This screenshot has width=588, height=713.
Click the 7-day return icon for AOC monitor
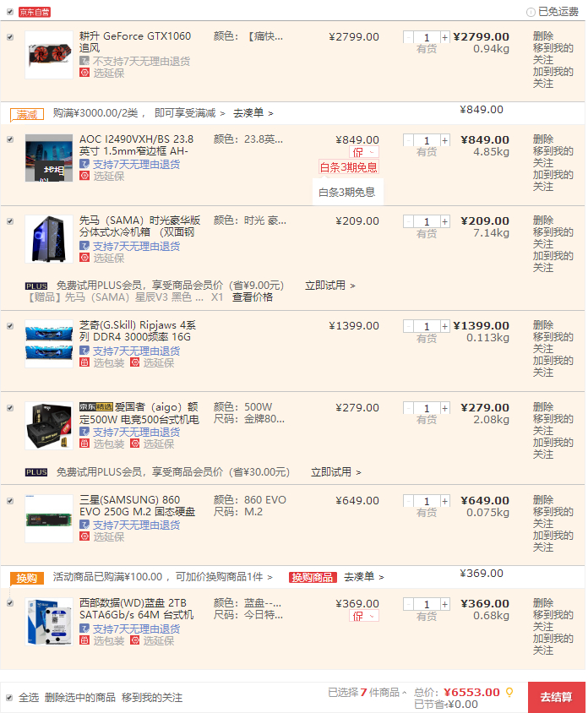click(x=84, y=164)
